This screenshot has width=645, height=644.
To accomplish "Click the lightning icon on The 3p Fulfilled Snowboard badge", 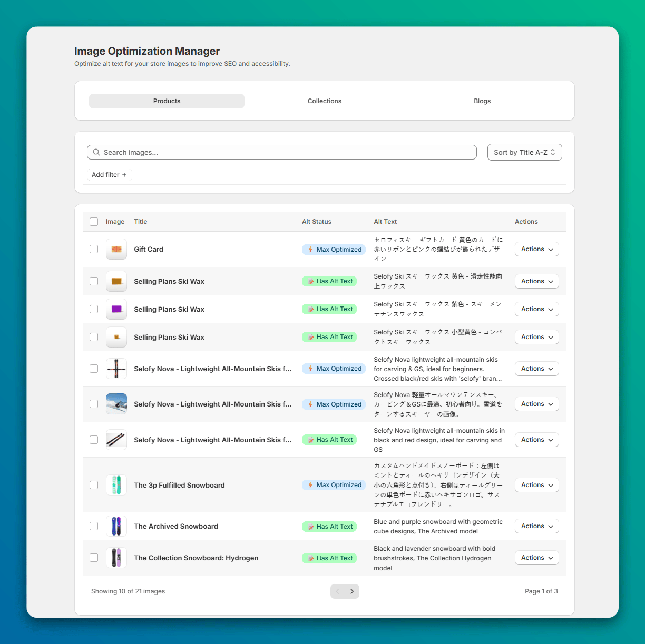I will click(x=310, y=485).
